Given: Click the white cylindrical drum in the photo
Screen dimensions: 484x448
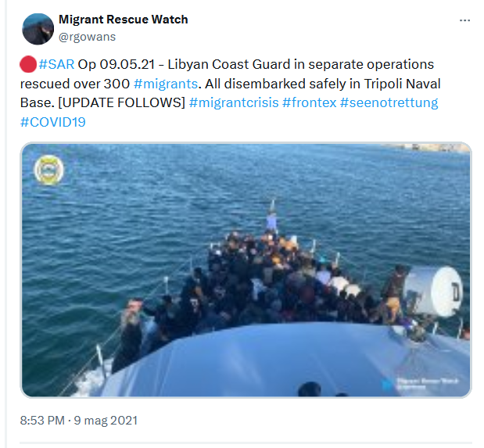Looking at the screenshot, I should tap(432, 292).
